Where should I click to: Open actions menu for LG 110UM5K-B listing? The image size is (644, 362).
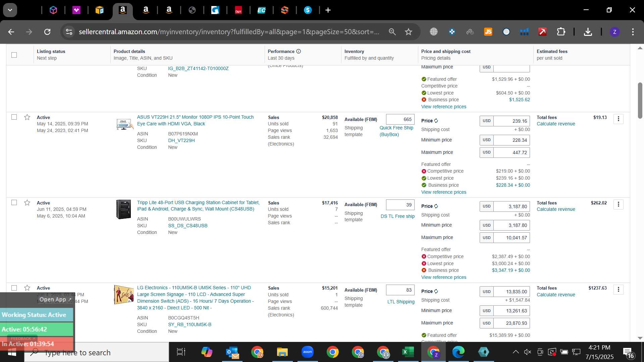[619, 290]
